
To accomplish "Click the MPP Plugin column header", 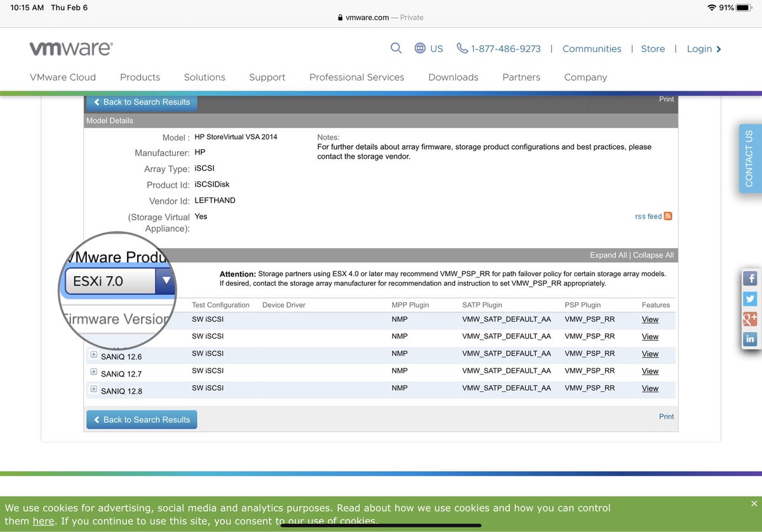I will (410, 305).
